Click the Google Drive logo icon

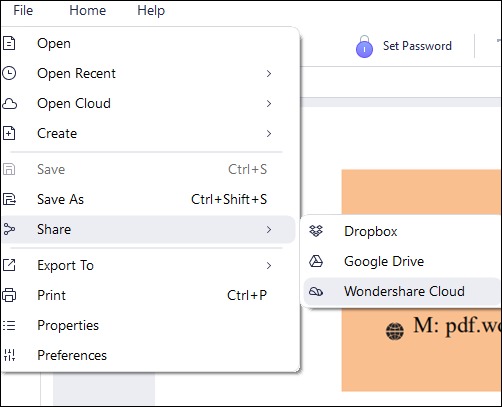[316, 261]
